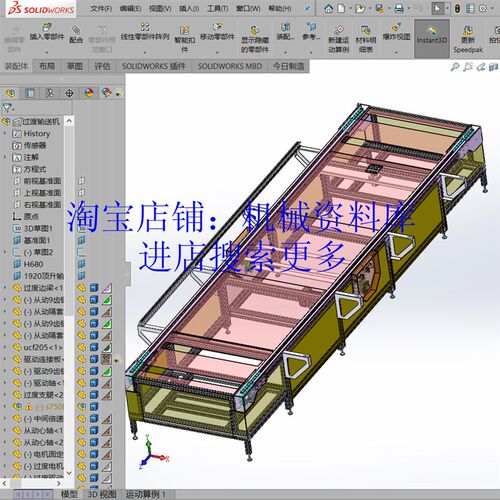
Task: Change the display mode cube for 过渡边梁<1
Action: click(94, 288)
